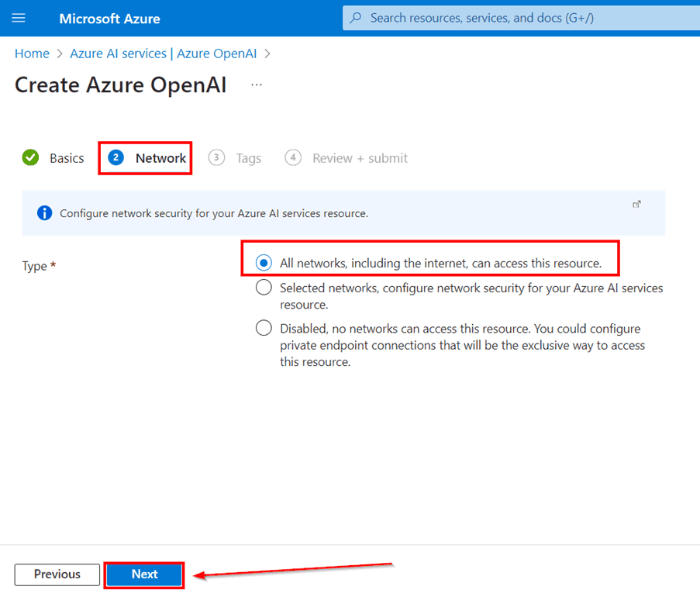This screenshot has width=700, height=590.
Task: Click the step 3 circle icon
Action: point(217,158)
